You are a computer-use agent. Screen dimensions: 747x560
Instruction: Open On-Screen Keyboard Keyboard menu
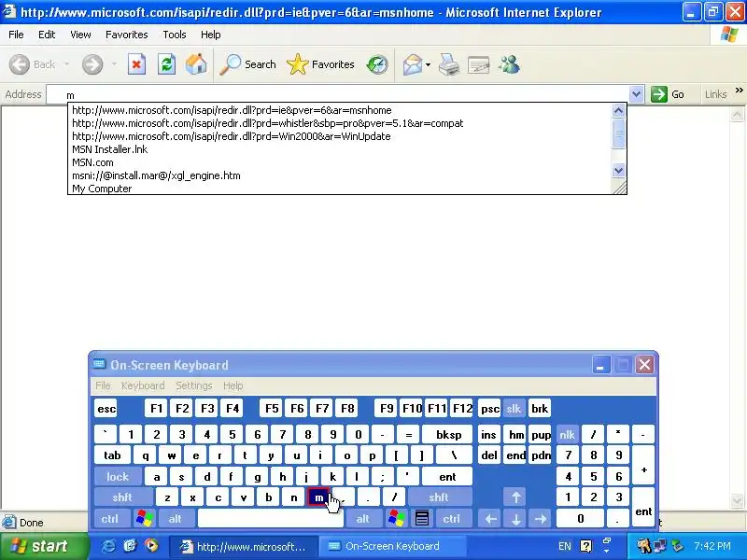pyautogui.click(x=143, y=385)
